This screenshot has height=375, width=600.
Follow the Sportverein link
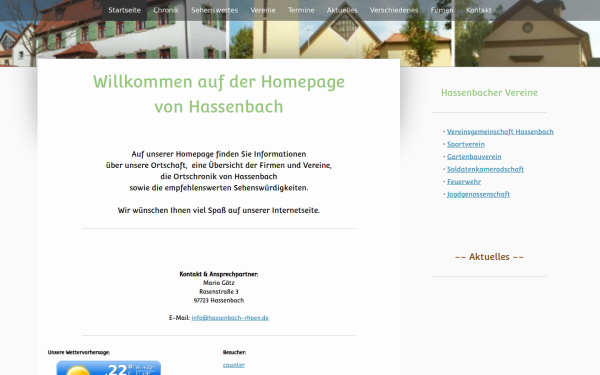pyautogui.click(x=466, y=144)
